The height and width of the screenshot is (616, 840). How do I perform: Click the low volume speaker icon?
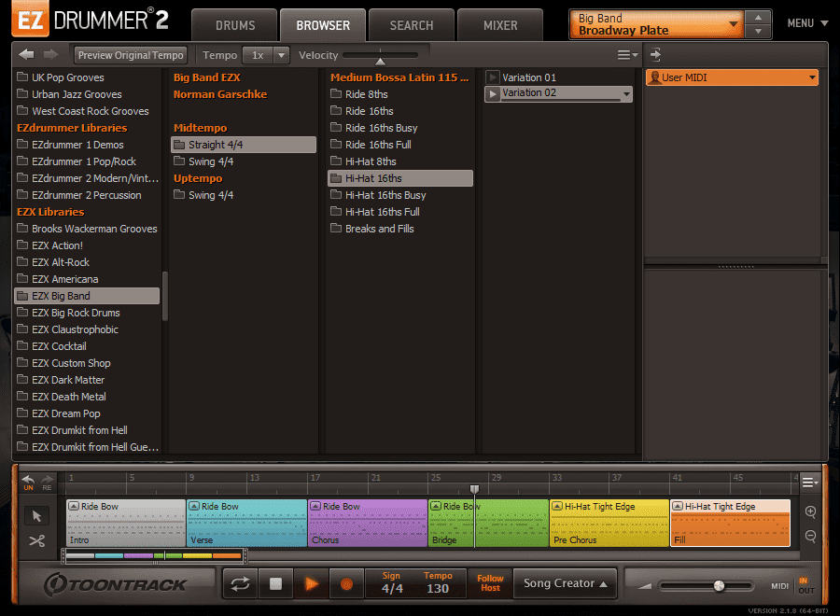click(x=644, y=586)
